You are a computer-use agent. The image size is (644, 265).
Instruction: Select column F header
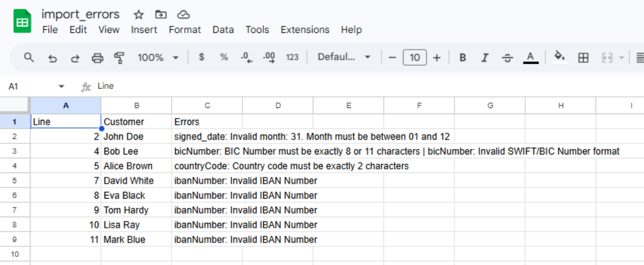point(419,106)
